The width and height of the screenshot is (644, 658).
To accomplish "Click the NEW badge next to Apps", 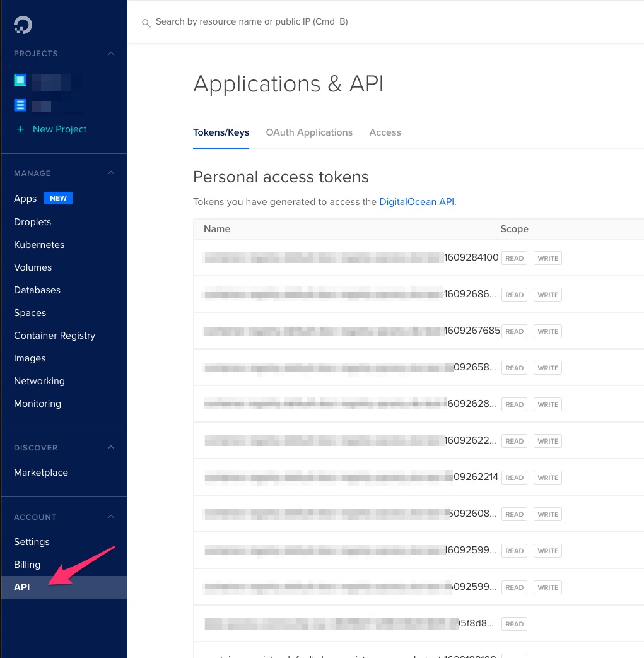I will pyautogui.click(x=58, y=198).
